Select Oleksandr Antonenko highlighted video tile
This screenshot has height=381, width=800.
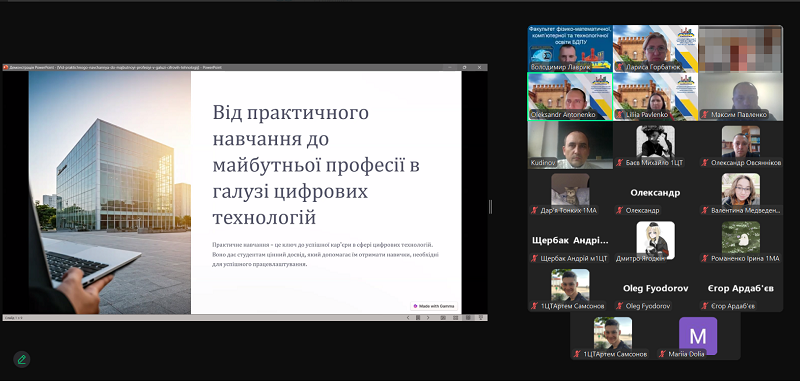pyautogui.click(x=570, y=96)
